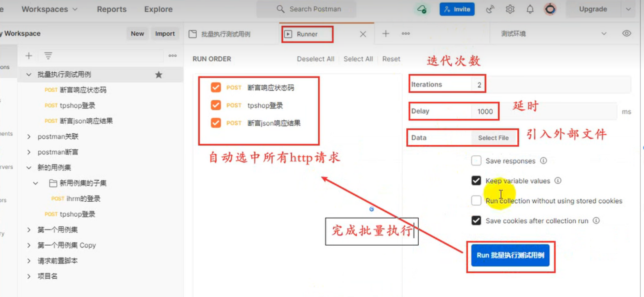Disable Save cookies after collection run
The height and width of the screenshot is (297, 644).
[476, 221]
